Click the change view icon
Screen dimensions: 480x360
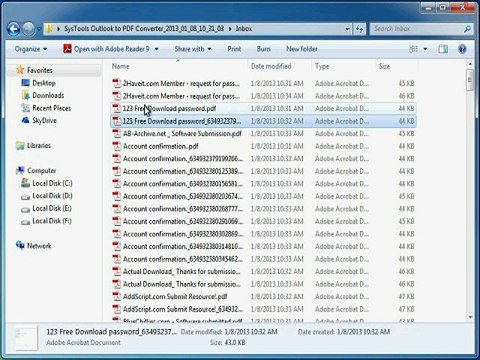(414, 49)
